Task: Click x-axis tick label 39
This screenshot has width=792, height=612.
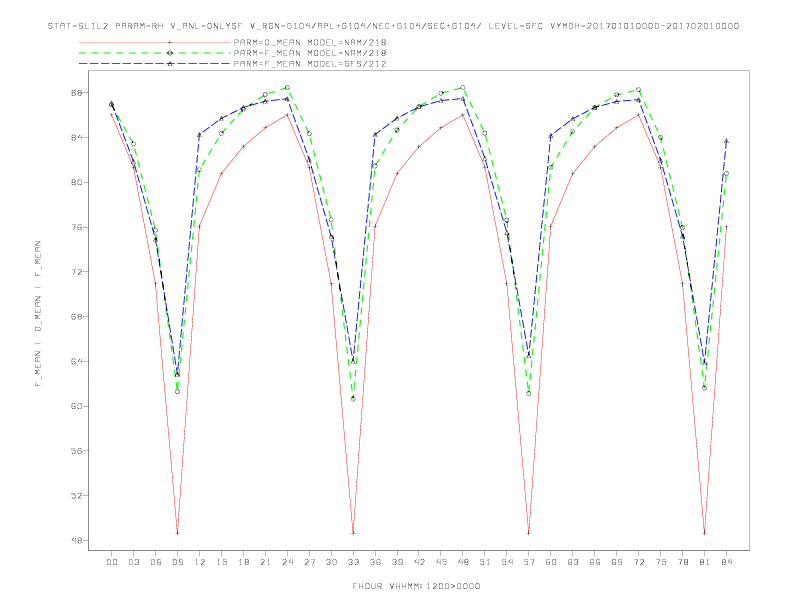Action: pos(397,562)
